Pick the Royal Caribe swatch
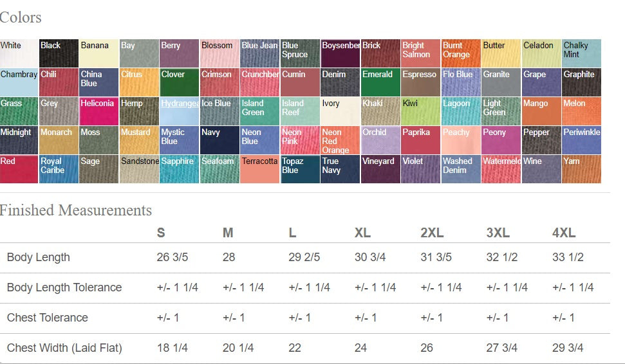Image resolution: width=625 pixels, height=364 pixels. click(59, 169)
